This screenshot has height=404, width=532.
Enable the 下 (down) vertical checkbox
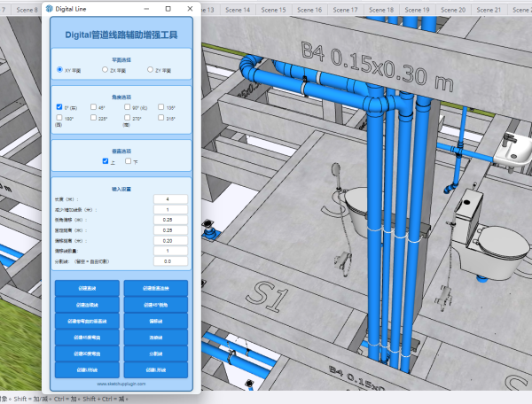click(x=128, y=161)
